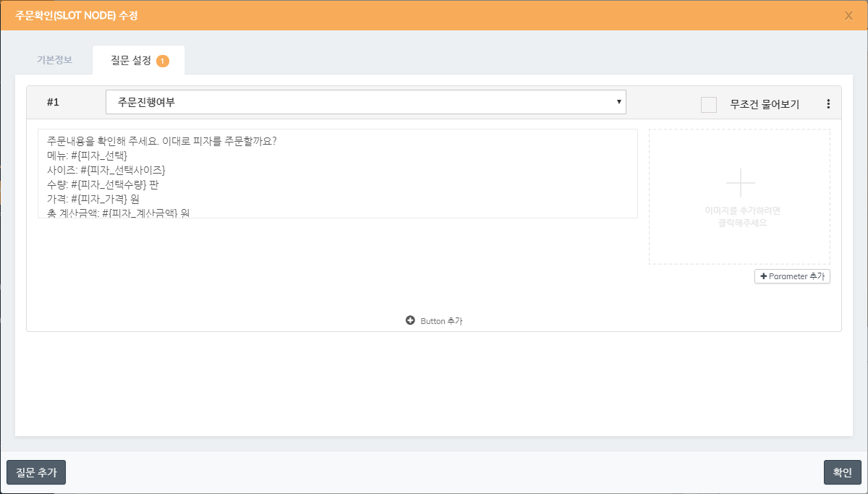Click the 이미지를 추가하려면 클릭해주세요 placeholder text
The width and height of the screenshot is (868, 494).
(740, 217)
